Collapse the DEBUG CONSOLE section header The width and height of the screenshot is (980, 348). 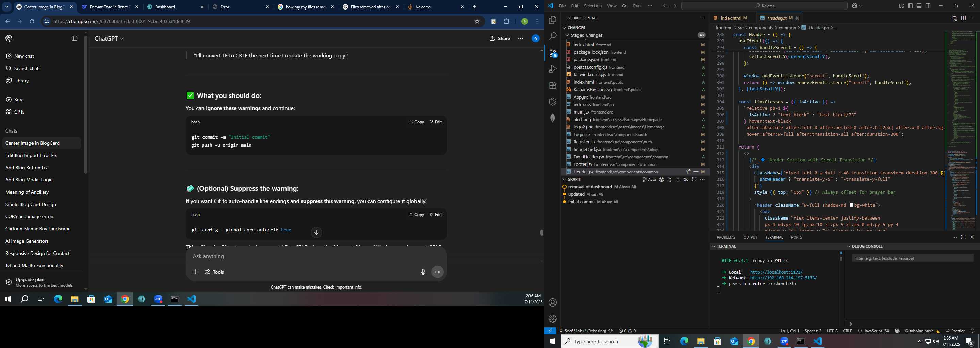tap(848, 247)
